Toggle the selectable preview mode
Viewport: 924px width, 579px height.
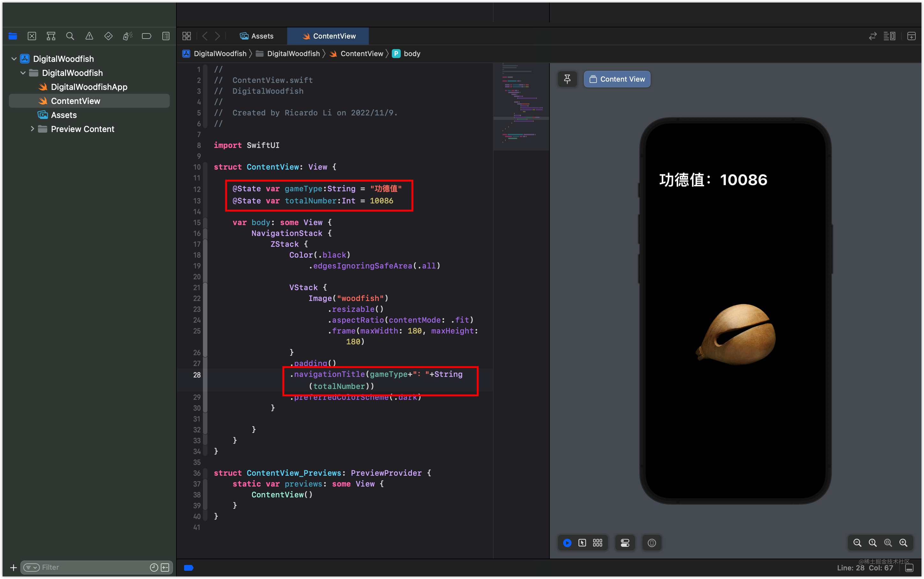pos(582,543)
